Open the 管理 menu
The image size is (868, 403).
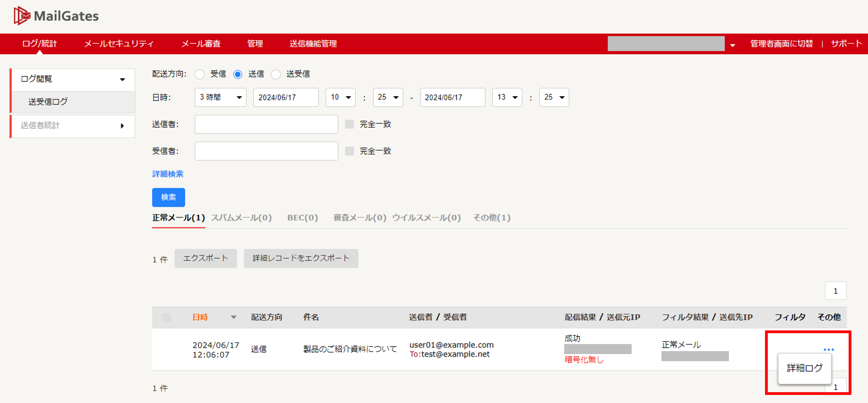coord(255,43)
